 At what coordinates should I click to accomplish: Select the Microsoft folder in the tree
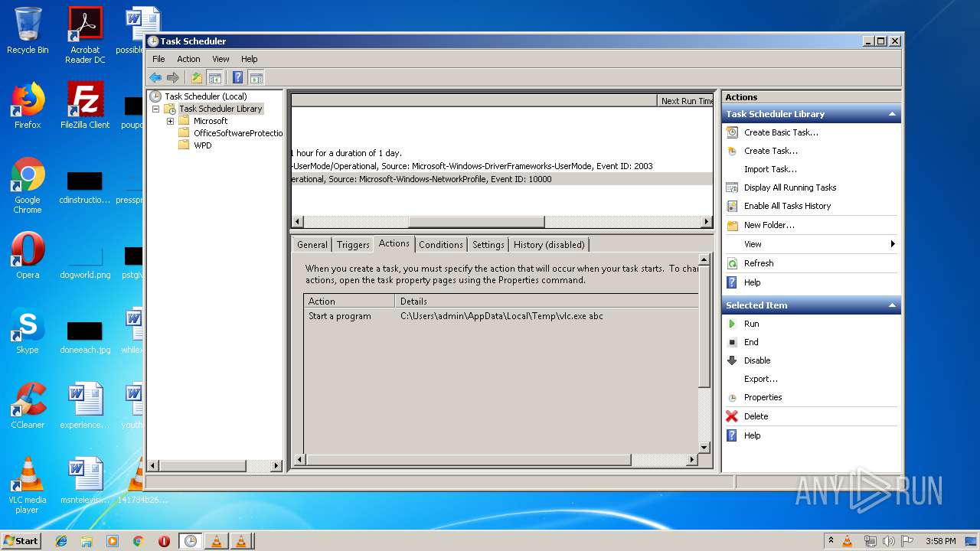pos(211,121)
